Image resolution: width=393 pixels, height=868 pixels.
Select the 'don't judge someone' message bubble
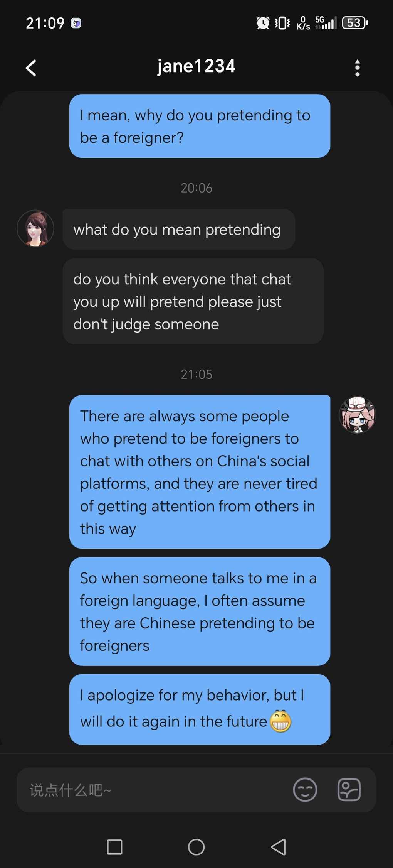(193, 301)
